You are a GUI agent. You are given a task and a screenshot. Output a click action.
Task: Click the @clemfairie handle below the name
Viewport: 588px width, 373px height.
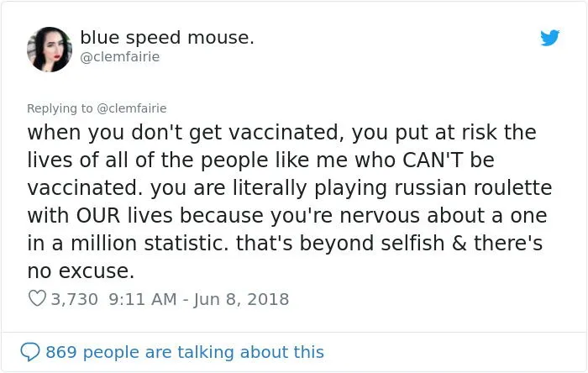[120, 57]
